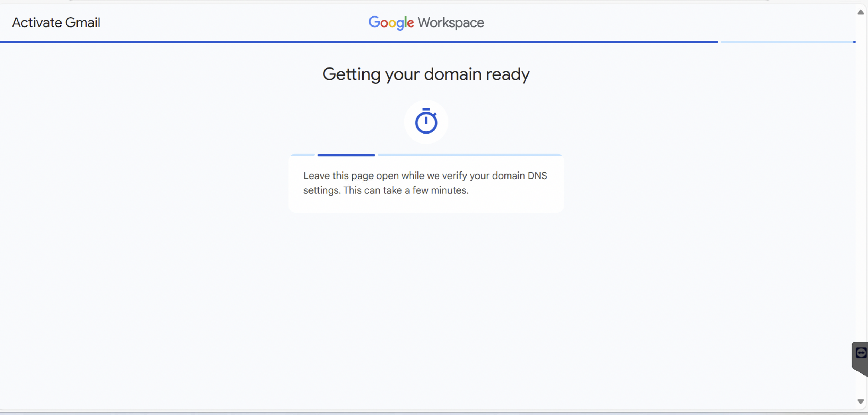
Task: Click the top setup progress bar
Action: tap(427, 42)
